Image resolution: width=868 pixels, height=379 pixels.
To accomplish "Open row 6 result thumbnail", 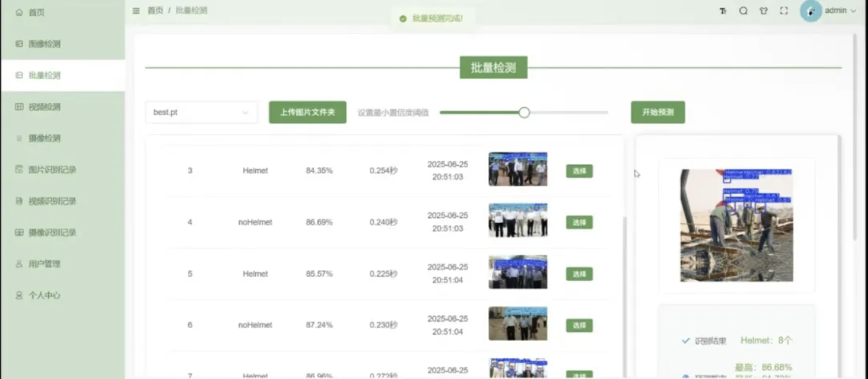I will pos(518,323).
